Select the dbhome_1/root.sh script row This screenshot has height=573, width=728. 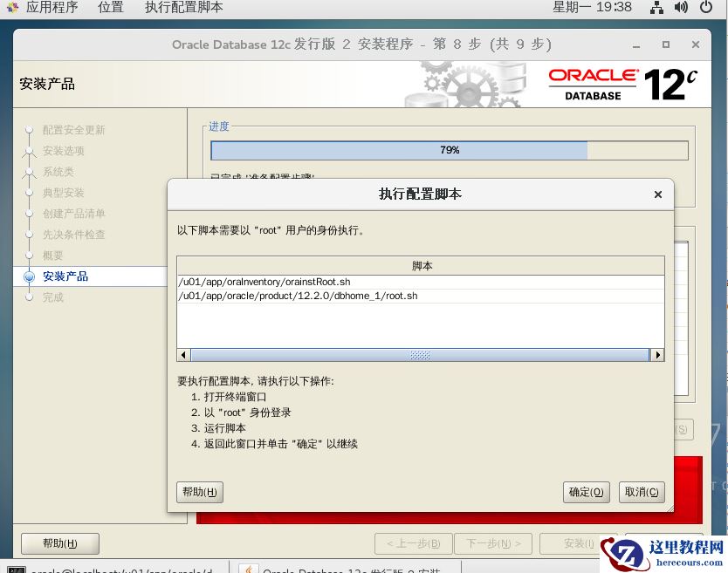tap(420, 296)
